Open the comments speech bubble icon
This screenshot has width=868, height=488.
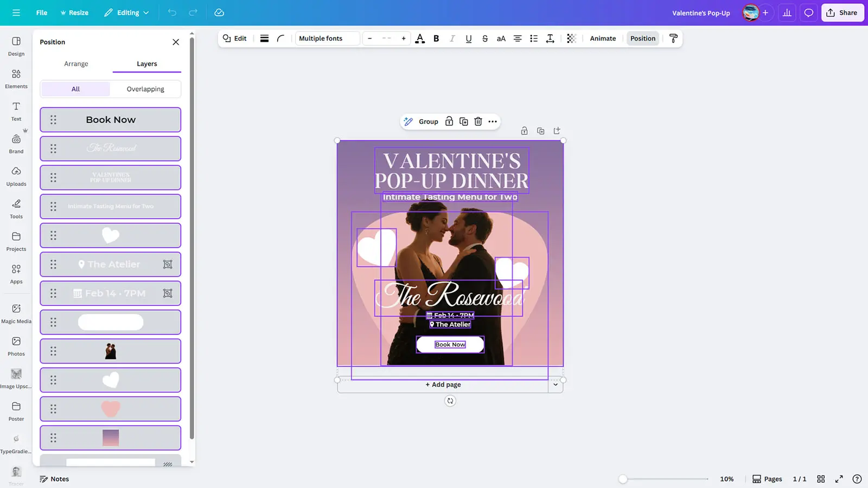point(808,12)
